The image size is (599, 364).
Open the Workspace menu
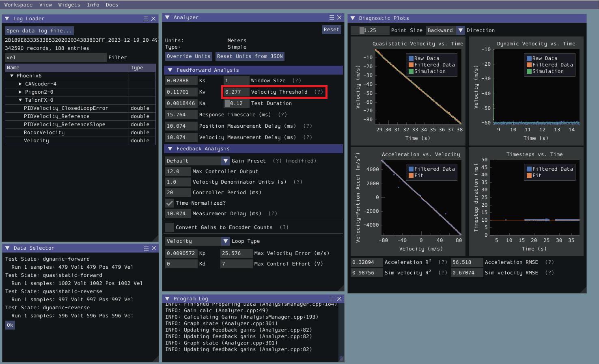click(x=18, y=4)
